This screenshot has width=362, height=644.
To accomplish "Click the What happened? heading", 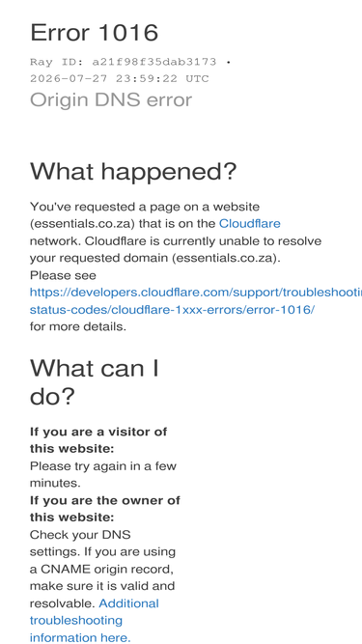I will pyautogui.click(x=133, y=171).
